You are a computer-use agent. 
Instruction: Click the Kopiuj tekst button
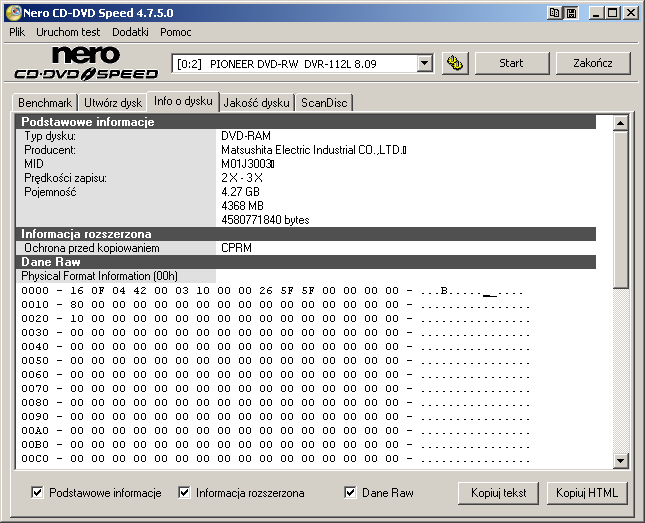[x=498, y=493]
